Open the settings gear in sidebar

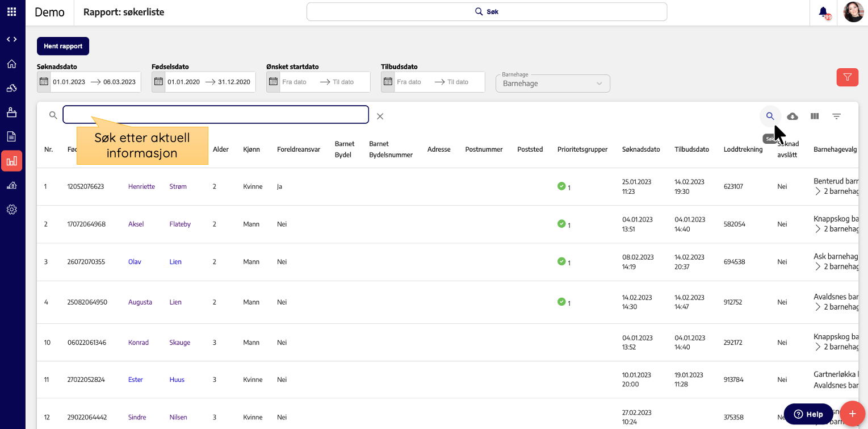tap(11, 210)
